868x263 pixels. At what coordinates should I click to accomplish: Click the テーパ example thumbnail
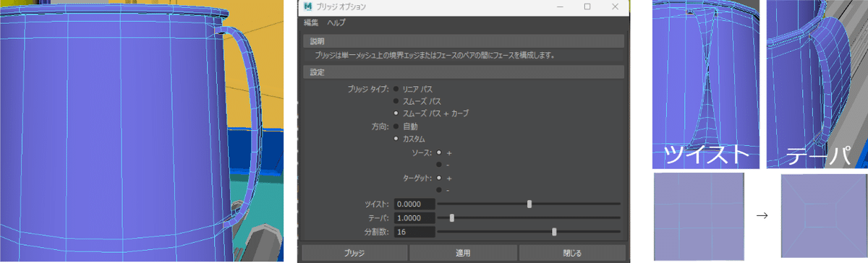coord(817,84)
